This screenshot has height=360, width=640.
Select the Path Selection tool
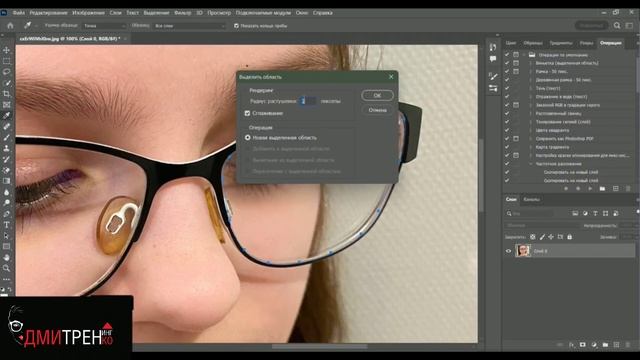7,236
